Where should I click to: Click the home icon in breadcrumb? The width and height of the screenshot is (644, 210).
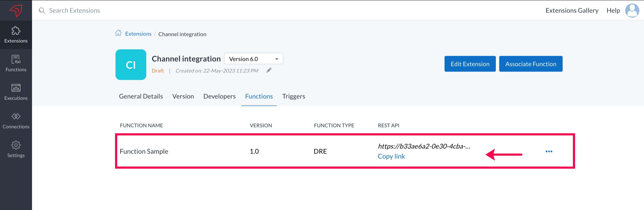118,33
